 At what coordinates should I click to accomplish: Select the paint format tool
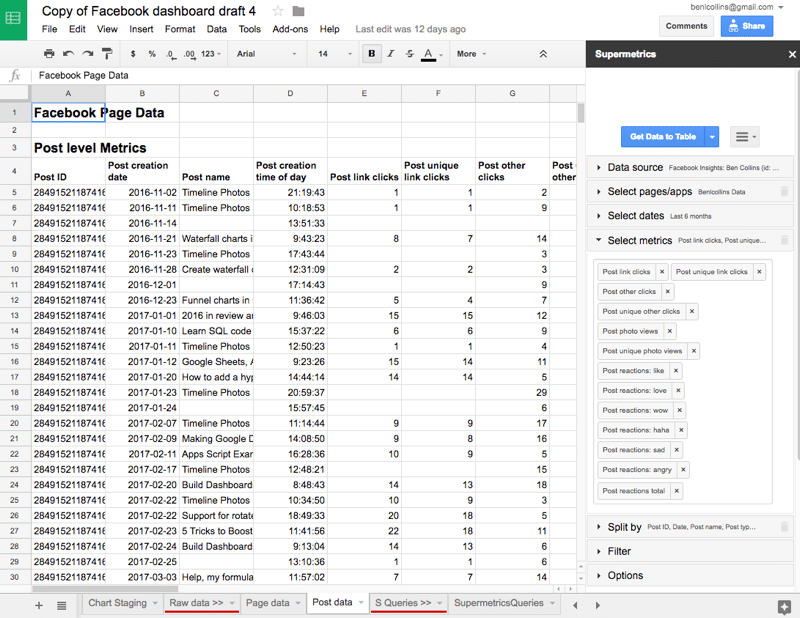point(107,54)
